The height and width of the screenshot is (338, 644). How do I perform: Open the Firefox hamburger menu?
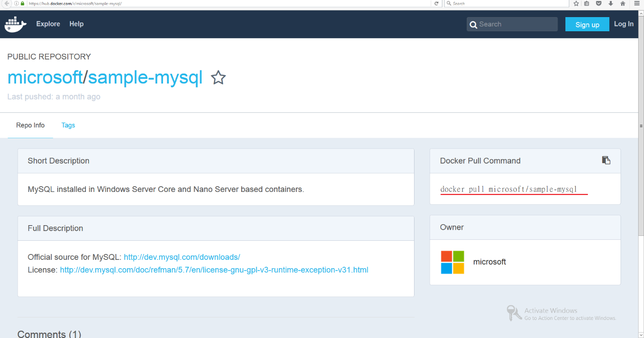[x=637, y=3]
